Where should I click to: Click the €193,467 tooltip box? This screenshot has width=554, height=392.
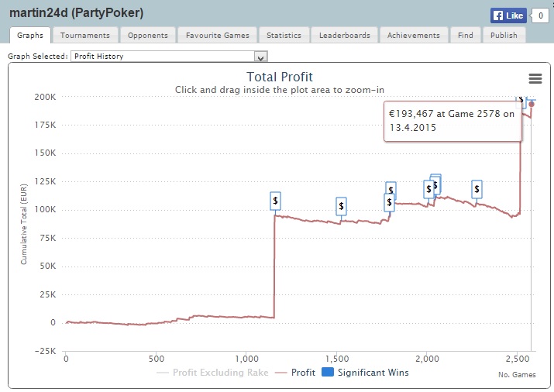(452, 121)
